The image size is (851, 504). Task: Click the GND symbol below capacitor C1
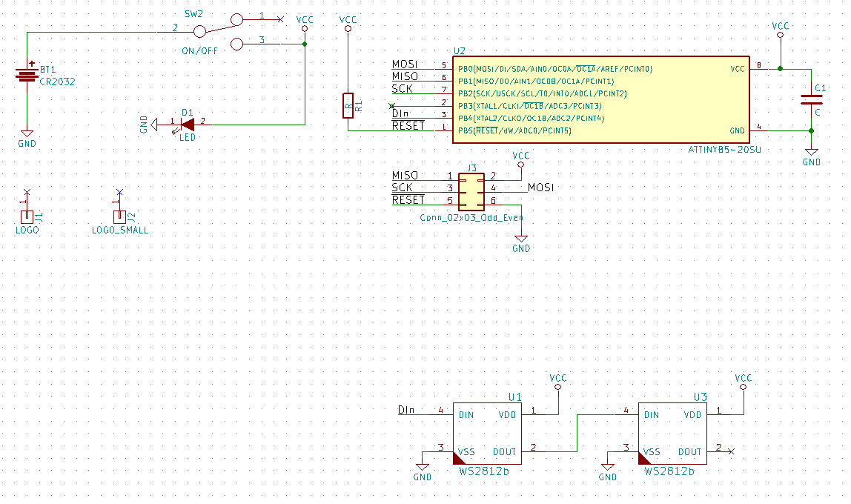[812, 157]
